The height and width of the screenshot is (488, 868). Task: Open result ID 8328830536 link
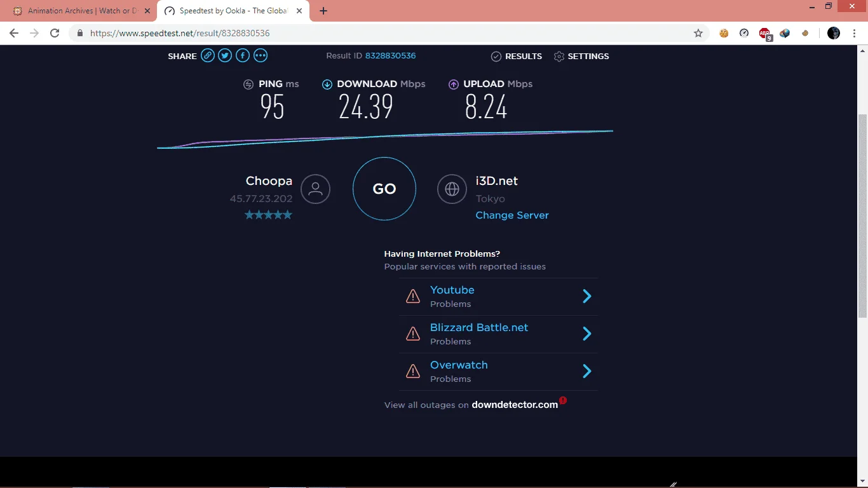(x=390, y=56)
